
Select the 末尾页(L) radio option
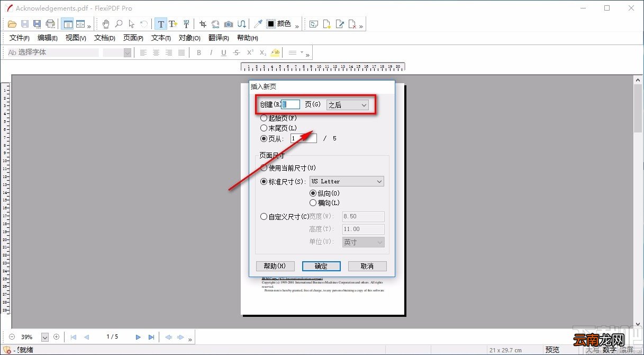click(278, 128)
